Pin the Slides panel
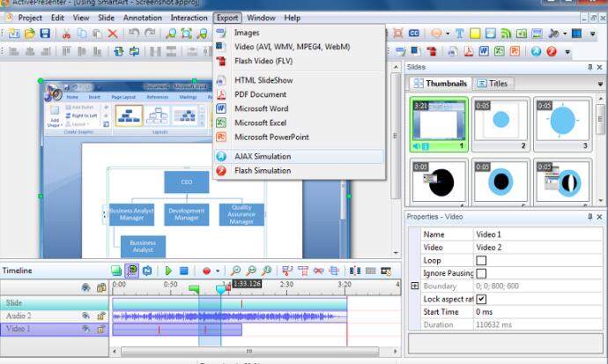608x364 pixels. click(590, 67)
